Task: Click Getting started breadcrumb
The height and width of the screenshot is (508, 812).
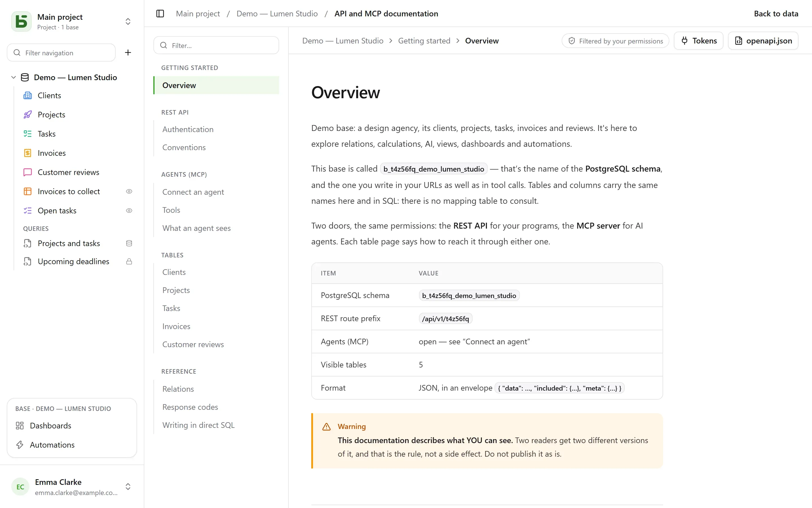Action: 424,41
